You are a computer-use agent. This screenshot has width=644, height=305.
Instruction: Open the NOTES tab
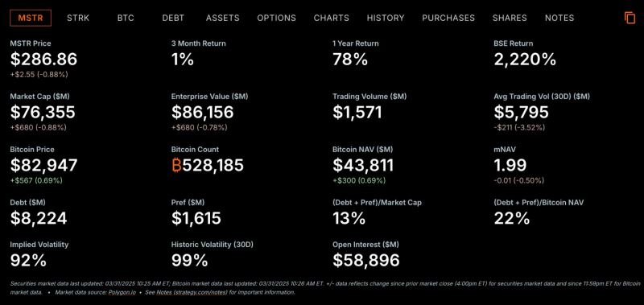coord(559,18)
